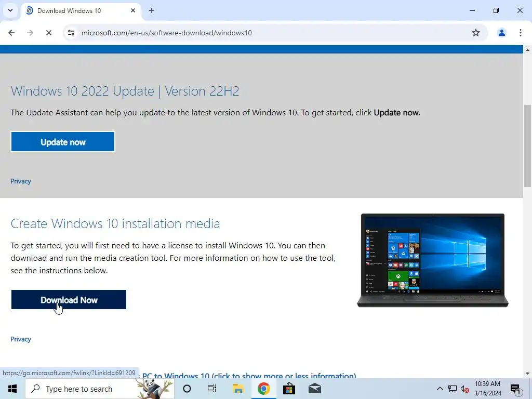This screenshot has height=399, width=532.
Task: Open Cortana circle icon on the taskbar
Action: pos(187,389)
